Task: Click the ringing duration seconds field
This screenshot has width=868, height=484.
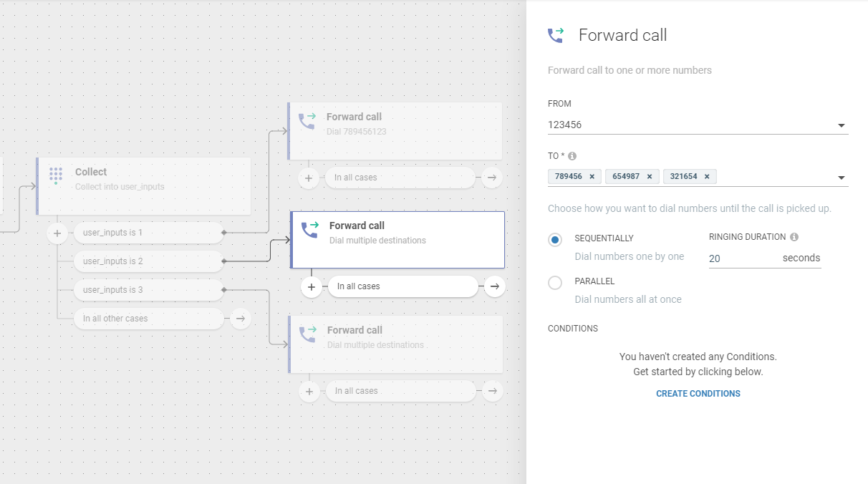Action: point(741,258)
